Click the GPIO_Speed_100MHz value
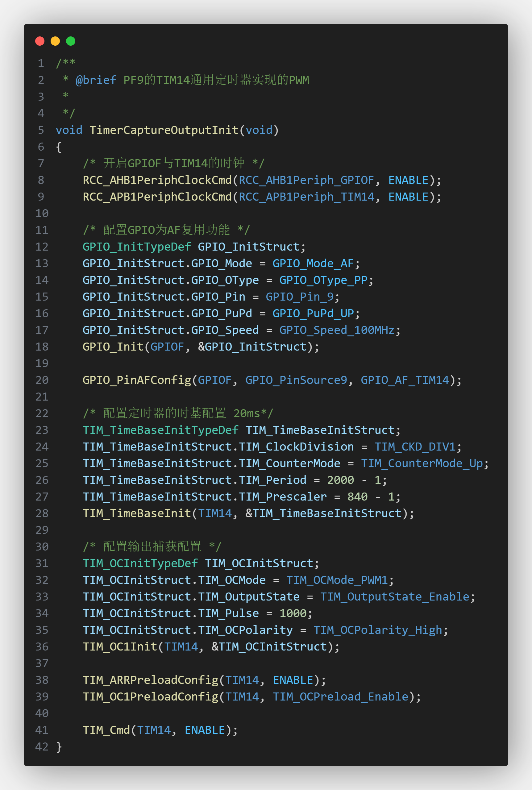 (337, 330)
